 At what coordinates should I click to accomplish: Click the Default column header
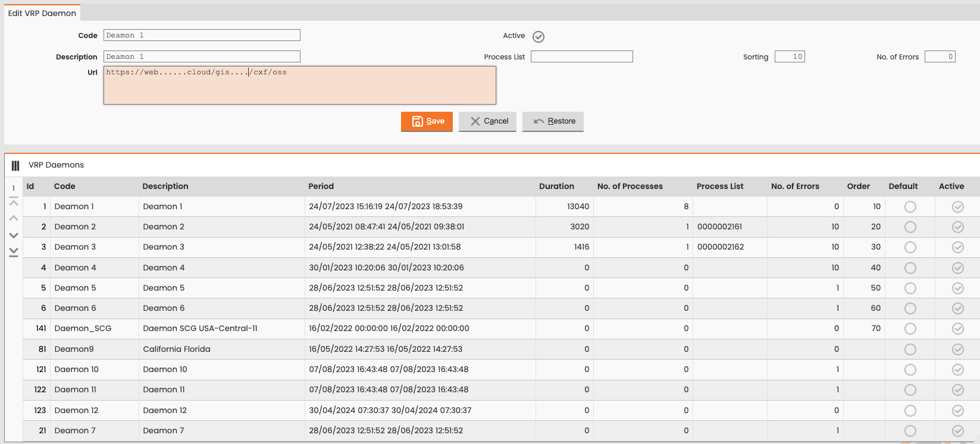[903, 186]
